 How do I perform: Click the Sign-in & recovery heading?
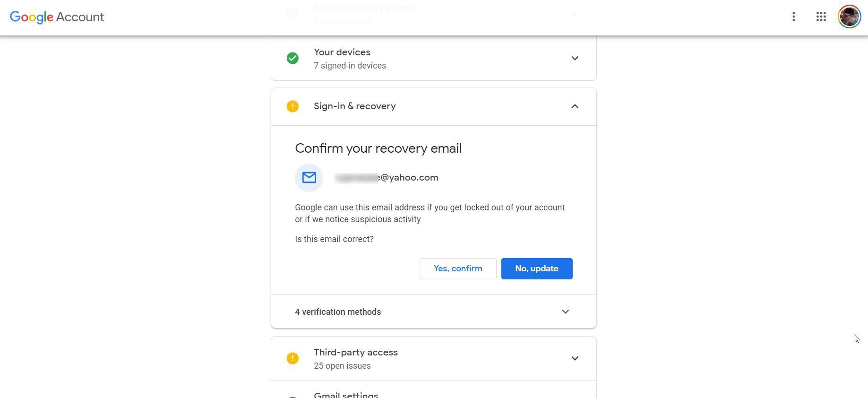355,106
